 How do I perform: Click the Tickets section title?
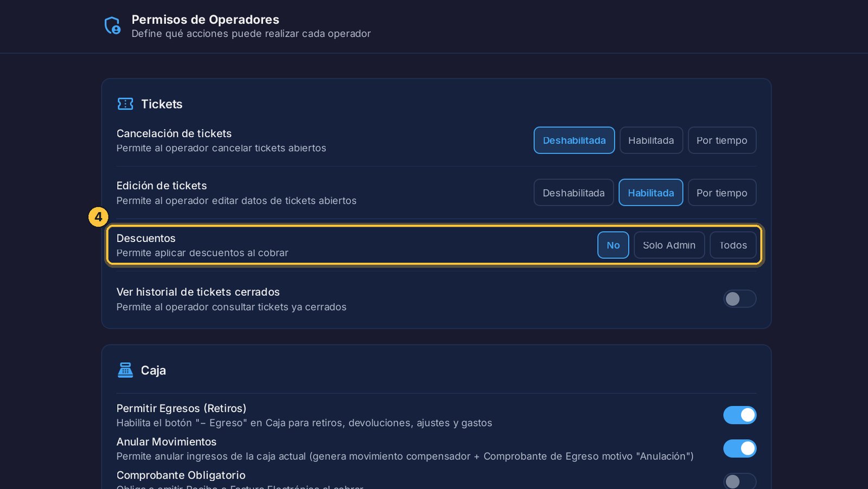point(162,104)
